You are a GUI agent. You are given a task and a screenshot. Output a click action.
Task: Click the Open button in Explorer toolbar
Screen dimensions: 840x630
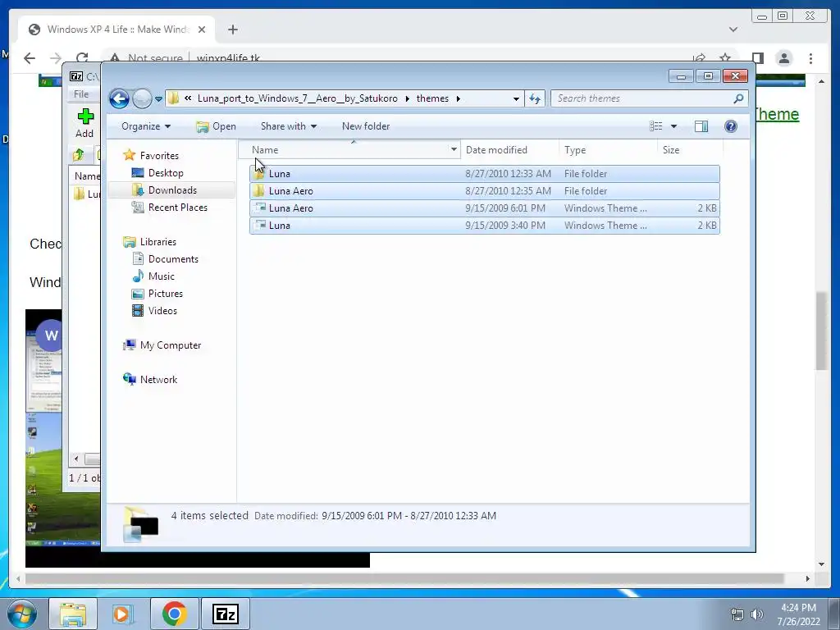[x=216, y=126]
